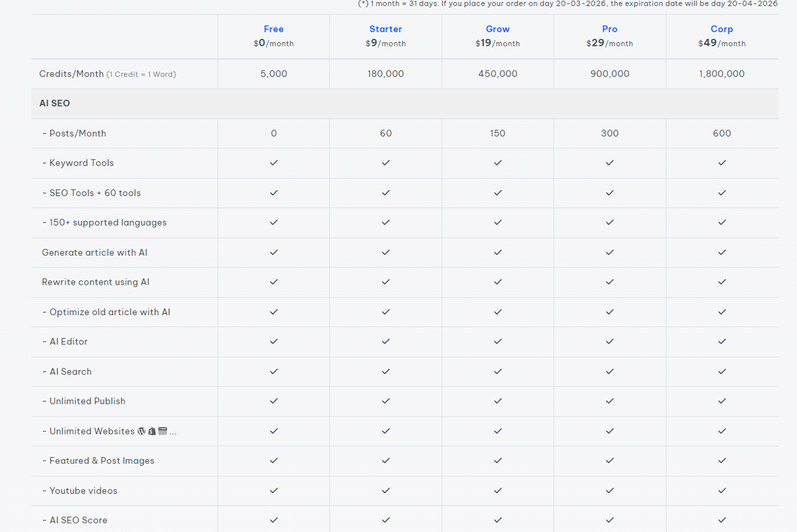
Task: Click the Rewrite content using AI label
Action: [96, 281]
